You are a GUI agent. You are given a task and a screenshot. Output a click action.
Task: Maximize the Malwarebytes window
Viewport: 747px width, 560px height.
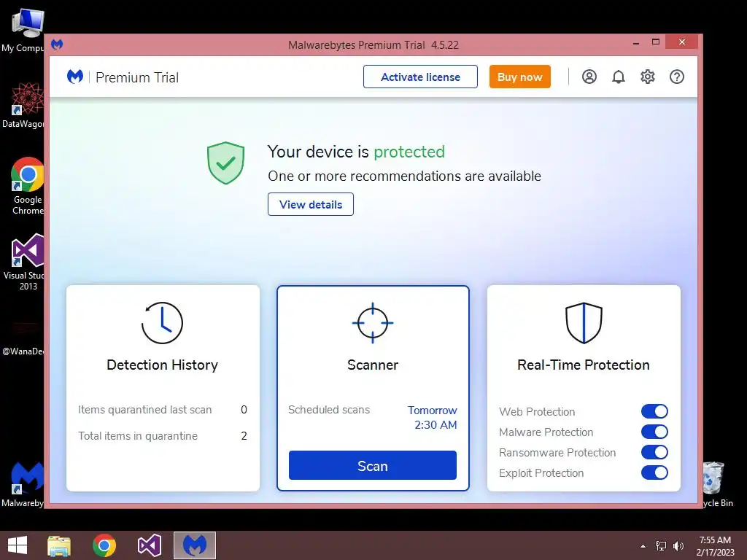coord(656,42)
